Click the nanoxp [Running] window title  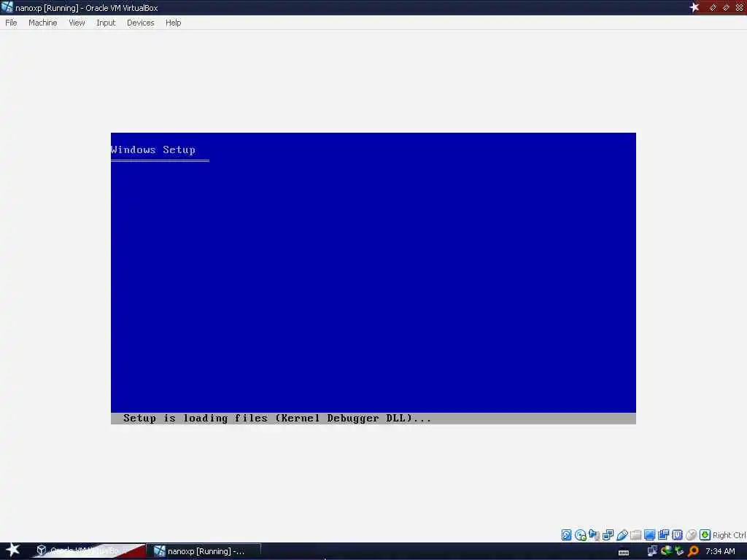click(x=87, y=7)
